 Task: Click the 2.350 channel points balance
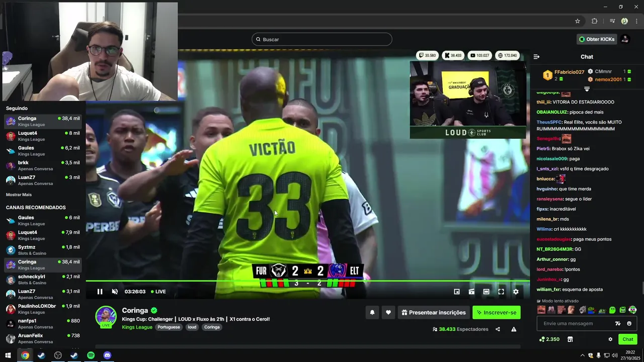tap(549, 339)
